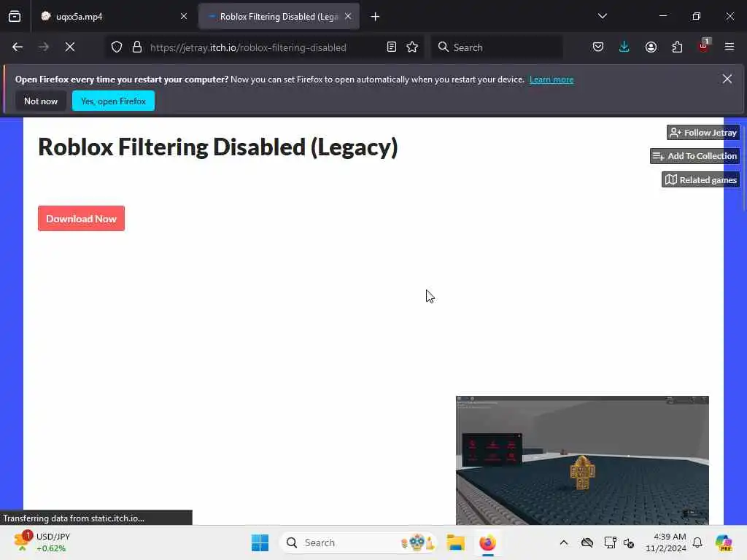Image resolution: width=747 pixels, height=560 pixels.
Task: Open the uBlock Origin extension icon
Action: [704, 46]
